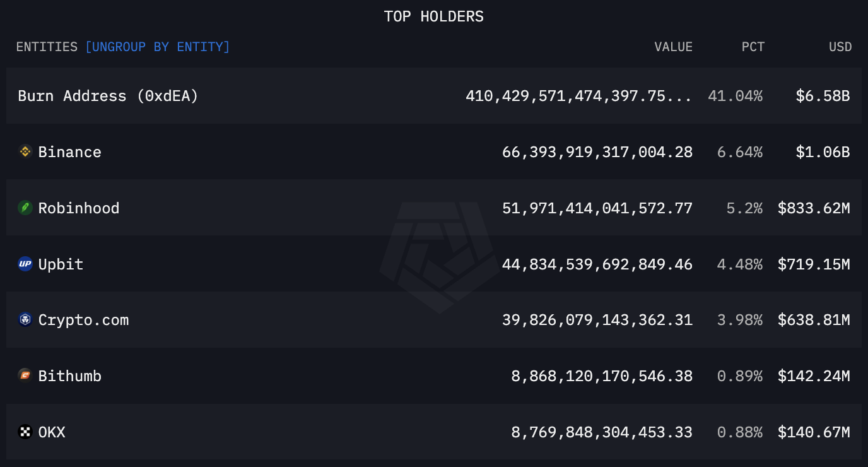This screenshot has width=868, height=467.
Task: Sort holders by the USD column
Action: click(x=840, y=47)
